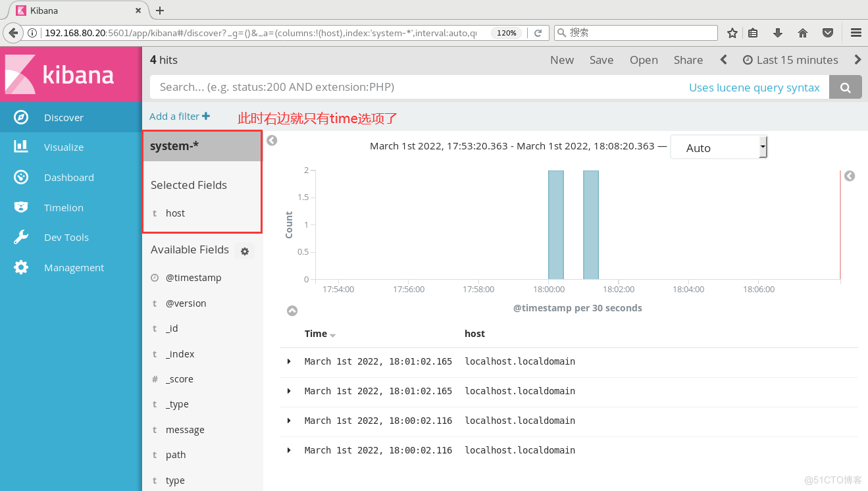Viewport: 868px width, 491px height.
Task: Open the Discover compass icon
Action: click(21, 117)
